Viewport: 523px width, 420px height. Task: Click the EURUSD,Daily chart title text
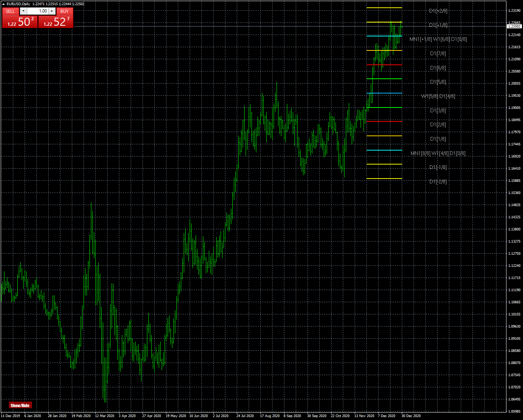pos(18,4)
